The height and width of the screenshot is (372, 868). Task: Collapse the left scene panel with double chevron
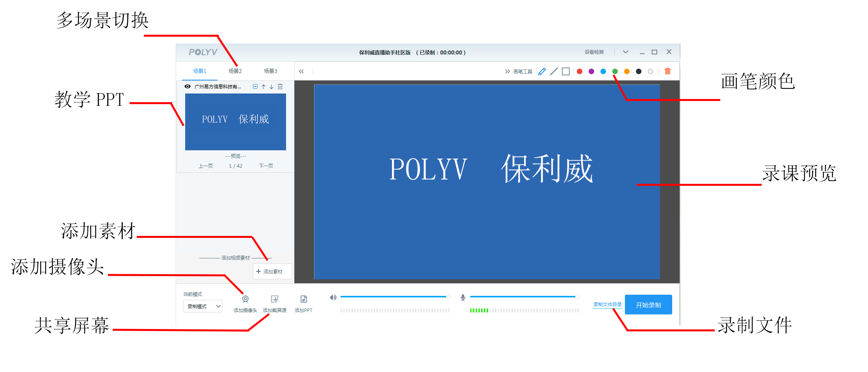301,71
